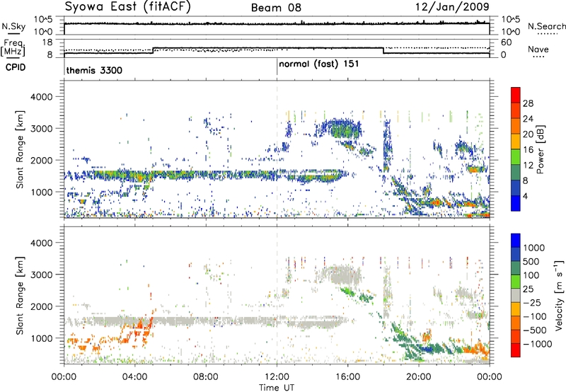Click the '60' tick label beside Nave axis
This screenshot has height=392, width=566.
507,42
